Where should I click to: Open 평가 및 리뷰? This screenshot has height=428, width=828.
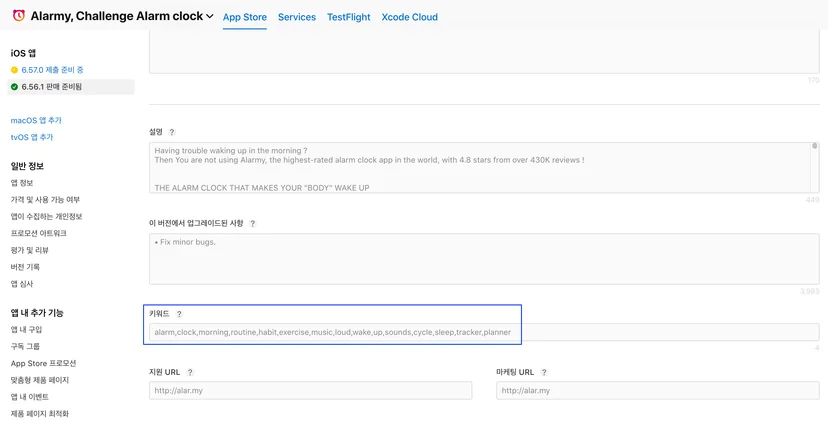(x=30, y=250)
